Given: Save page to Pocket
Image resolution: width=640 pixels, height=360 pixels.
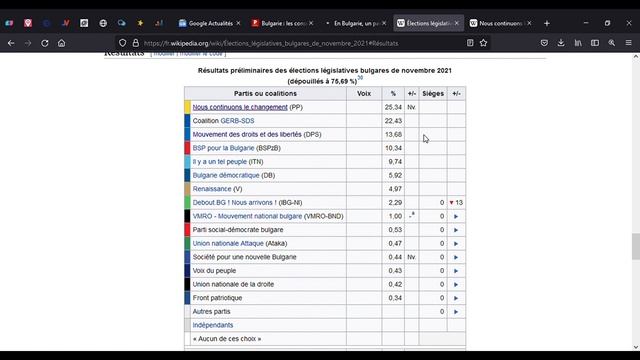Looking at the screenshot, I should 544,43.
